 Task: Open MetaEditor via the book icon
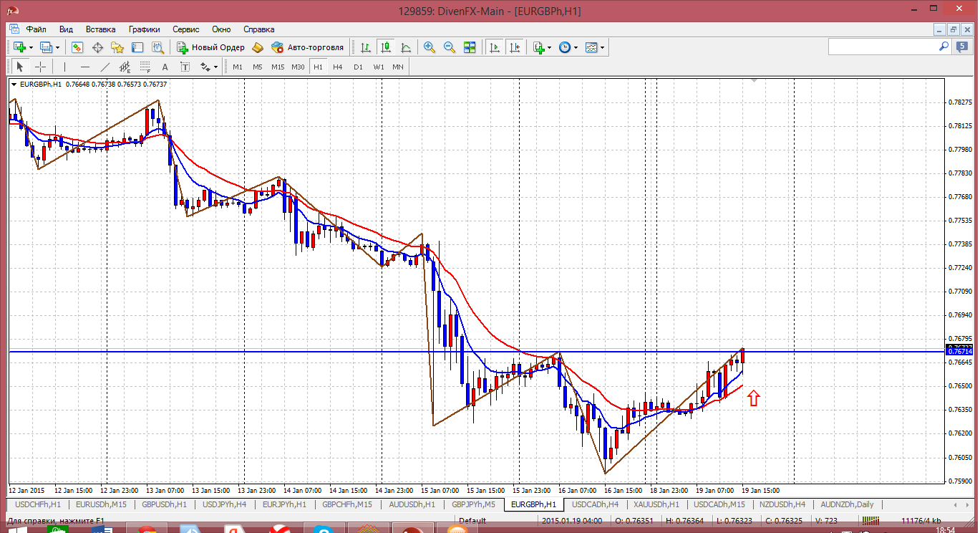pos(258,47)
